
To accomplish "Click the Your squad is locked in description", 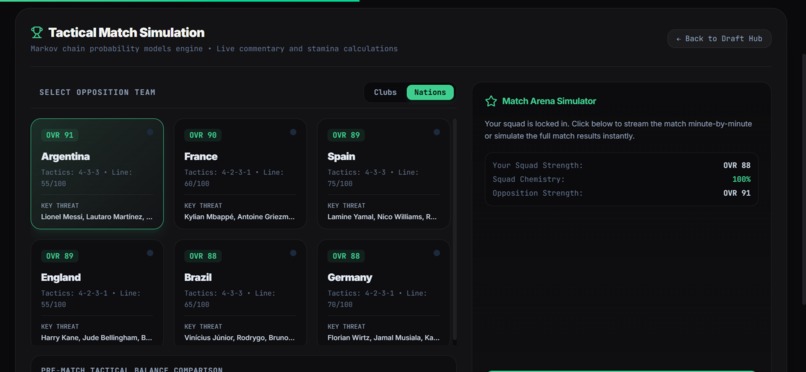I will [x=618, y=130].
